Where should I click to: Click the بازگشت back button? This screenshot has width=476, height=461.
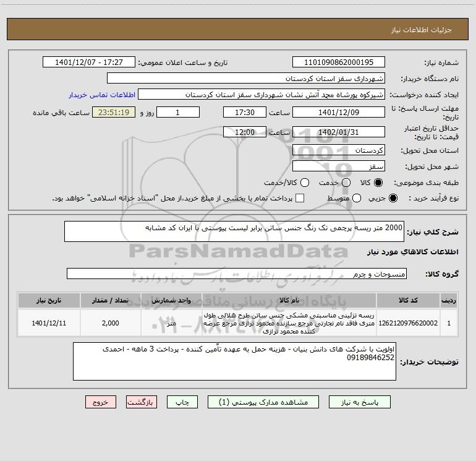[x=142, y=402]
